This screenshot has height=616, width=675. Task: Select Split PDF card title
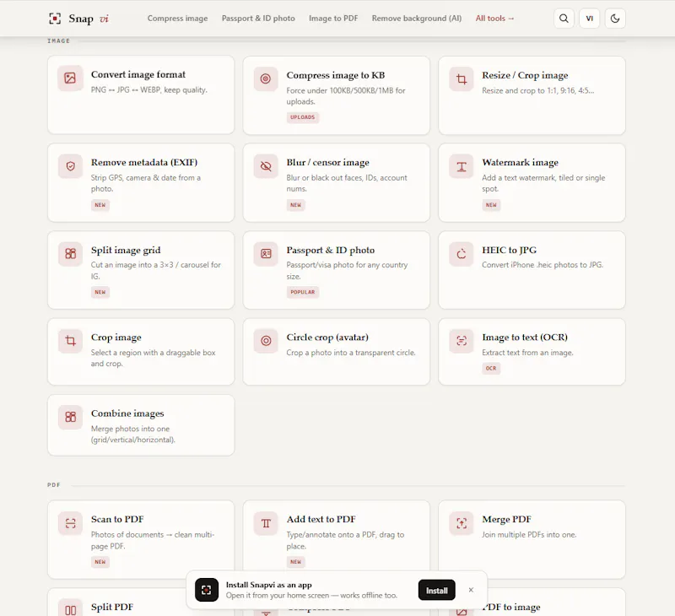point(112,607)
